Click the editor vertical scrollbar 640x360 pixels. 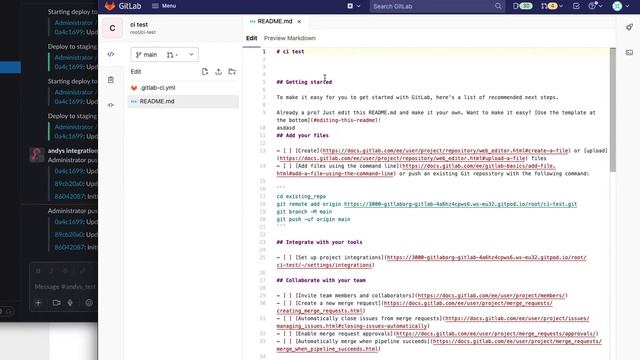[612, 109]
